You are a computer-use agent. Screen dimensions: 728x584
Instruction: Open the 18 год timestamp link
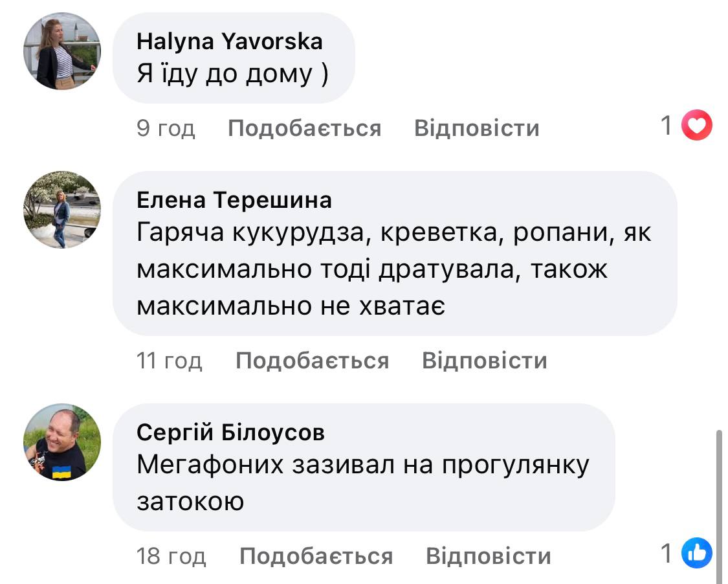click(171, 556)
